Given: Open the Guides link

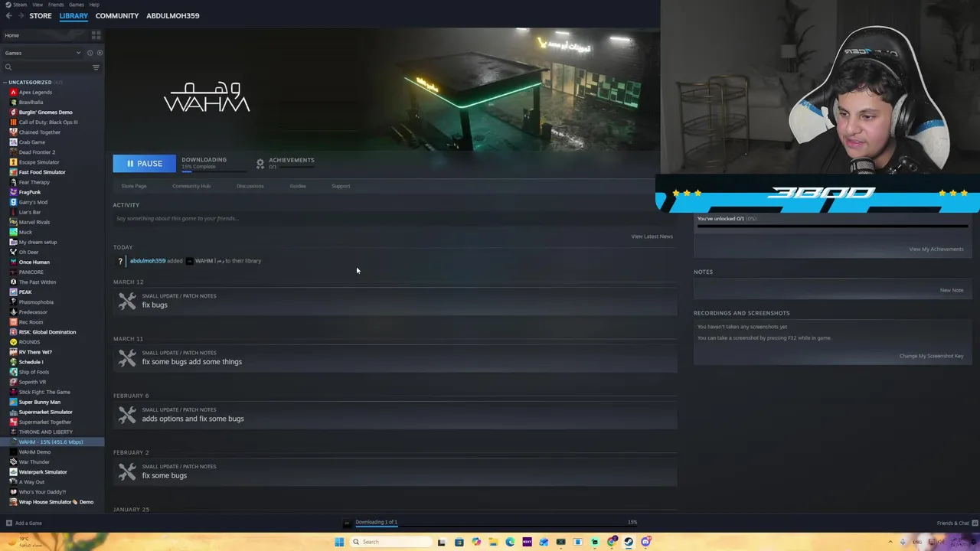Looking at the screenshot, I should click(298, 186).
